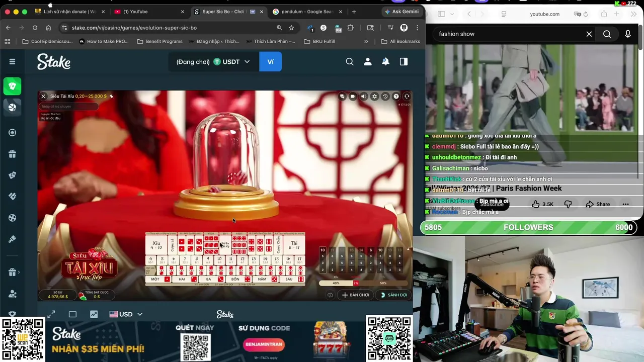This screenshot has width=644, height=362.
Task: Share the fashion show video
Action: click(598, 204)
